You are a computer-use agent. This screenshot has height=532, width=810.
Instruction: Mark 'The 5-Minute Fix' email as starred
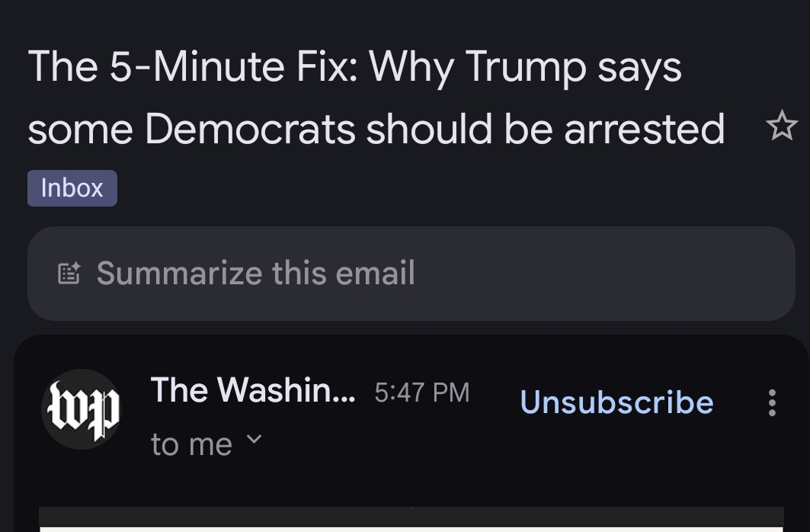[781, 126]
